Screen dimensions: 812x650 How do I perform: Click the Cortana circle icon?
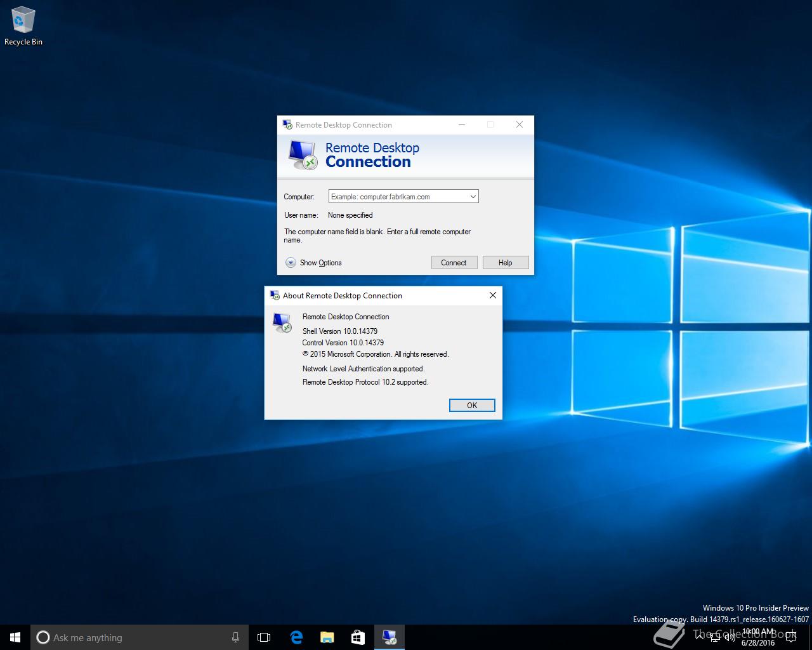pos(43,637)
